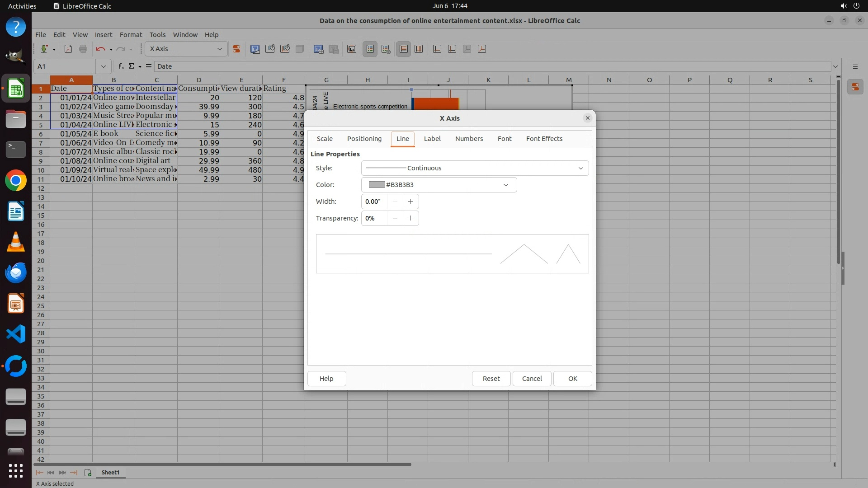Viewport: 868px width, 488px height.
Task: Open the Sidebar Properties deck icon
Action: [855, 87]
